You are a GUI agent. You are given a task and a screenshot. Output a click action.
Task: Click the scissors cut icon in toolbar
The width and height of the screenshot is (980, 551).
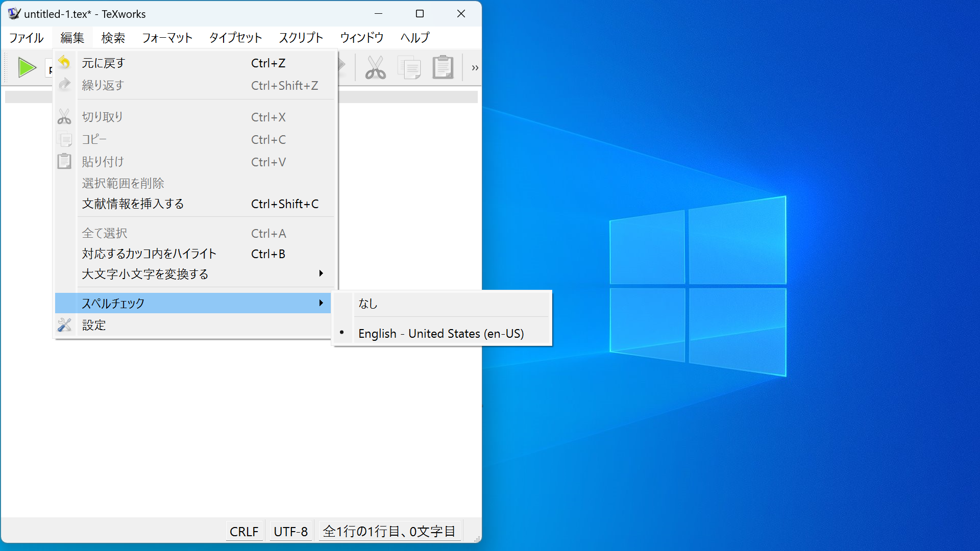click(375, 67)
